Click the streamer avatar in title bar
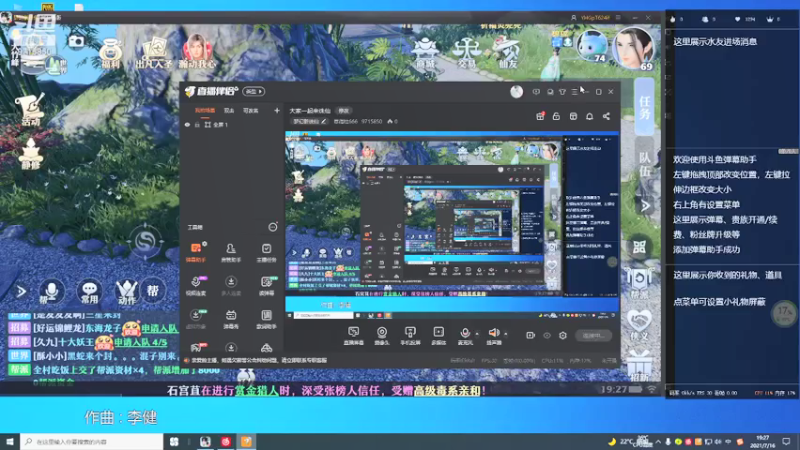This screenshot has height=450, width=800. click(x=516, y=92)
